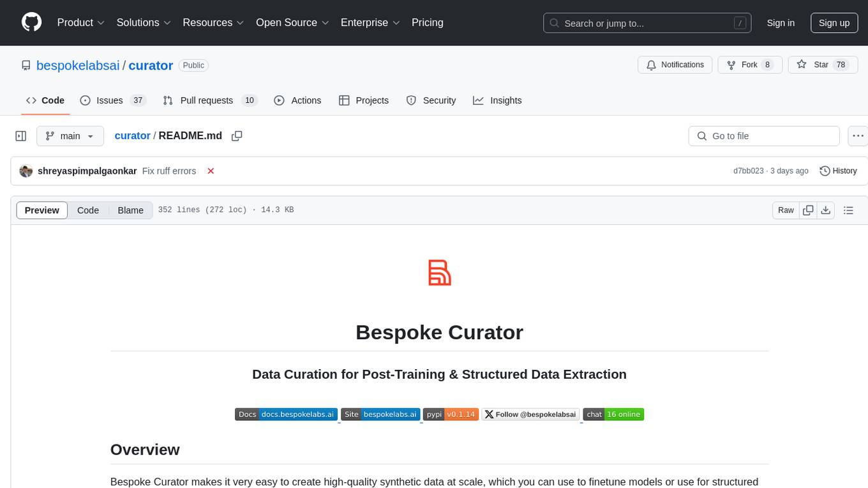Screen dimensions: 868x488
Task: Focus the Search or jump to field
Action: [x=647, y=23]
